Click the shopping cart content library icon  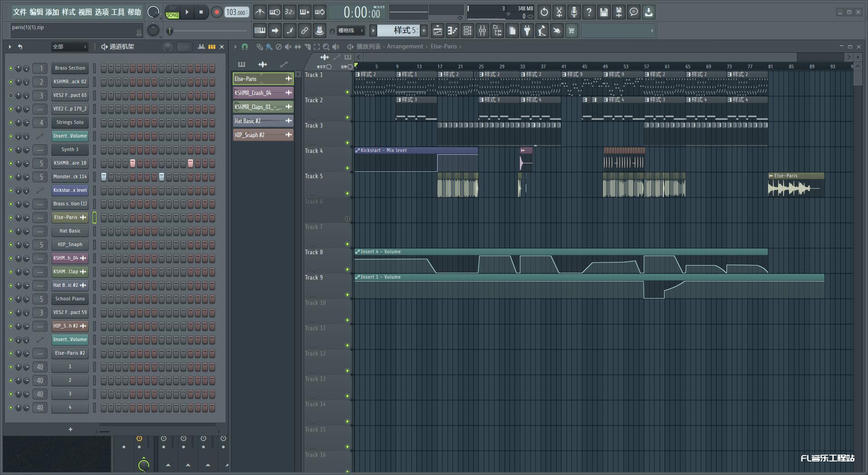tap(571, 31)
